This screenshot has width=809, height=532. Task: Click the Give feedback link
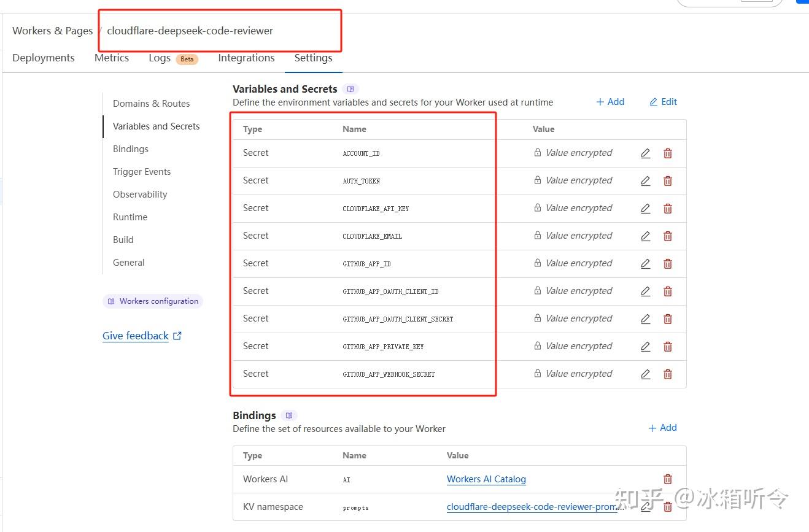(x=135, y=336)
